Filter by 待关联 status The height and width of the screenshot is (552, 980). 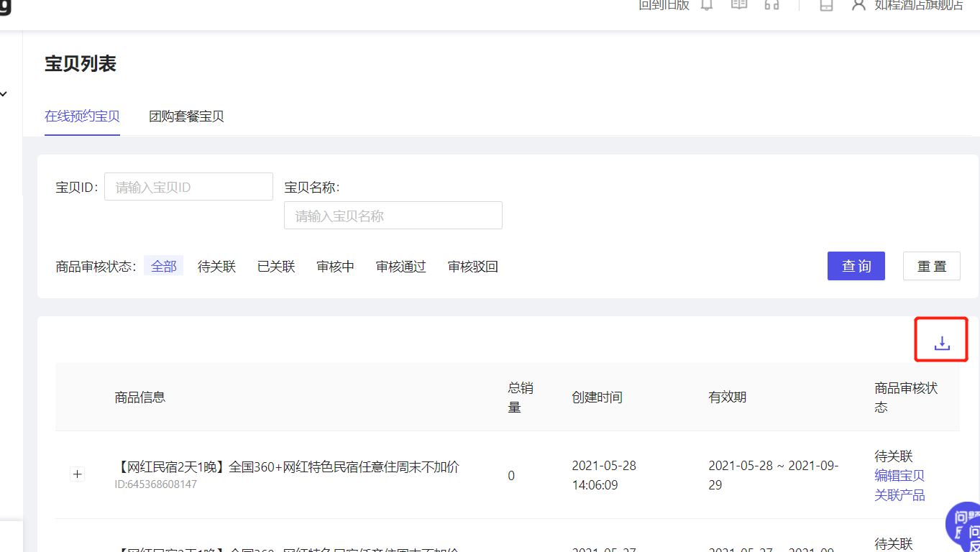tap(216, 267)
